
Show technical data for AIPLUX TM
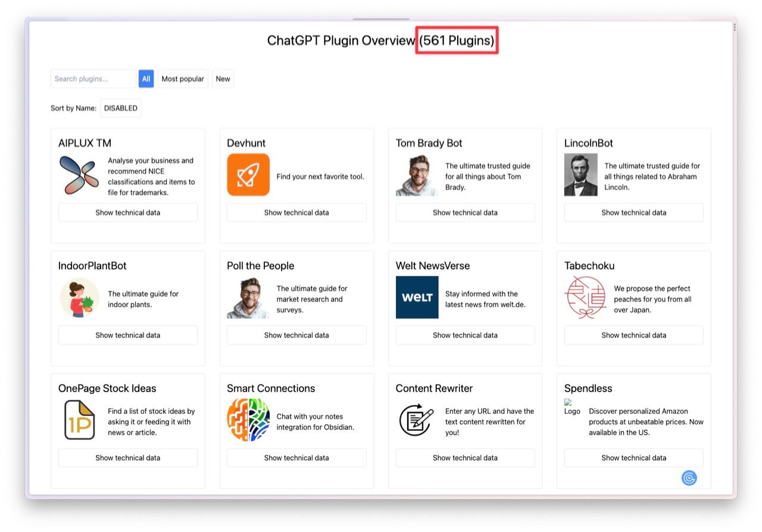pos(128,212)
